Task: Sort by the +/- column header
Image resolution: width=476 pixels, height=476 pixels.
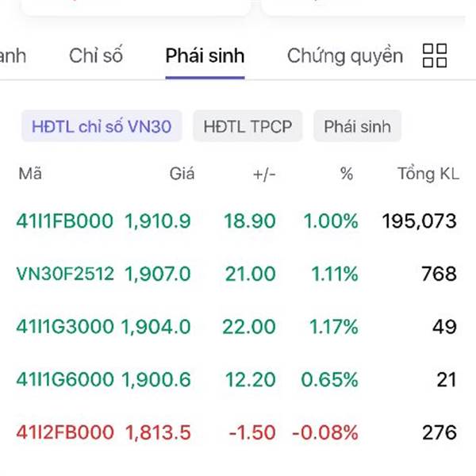Action: click(x=263, y=174)
